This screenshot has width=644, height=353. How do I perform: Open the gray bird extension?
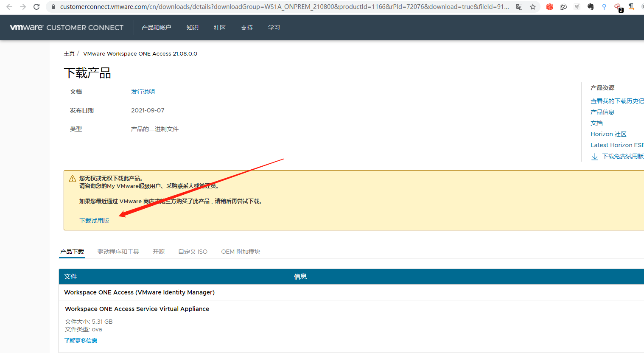[x=577, y=7]
